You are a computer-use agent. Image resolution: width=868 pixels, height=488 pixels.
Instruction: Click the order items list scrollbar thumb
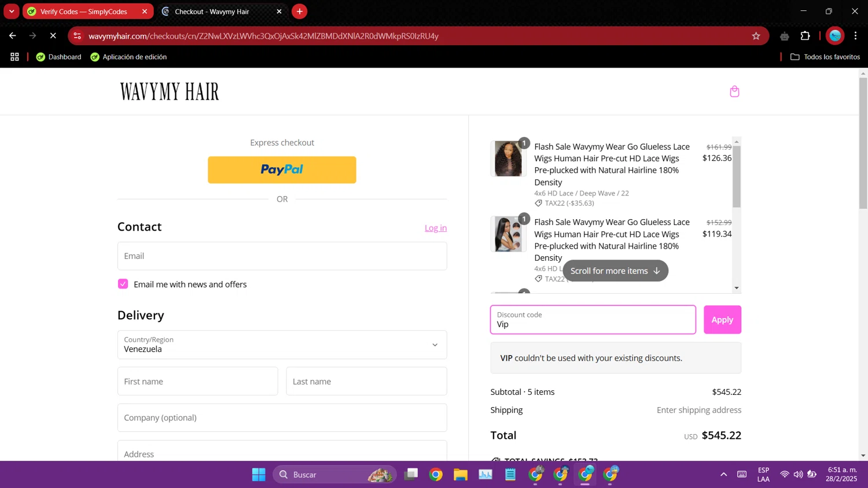point(737,176)
